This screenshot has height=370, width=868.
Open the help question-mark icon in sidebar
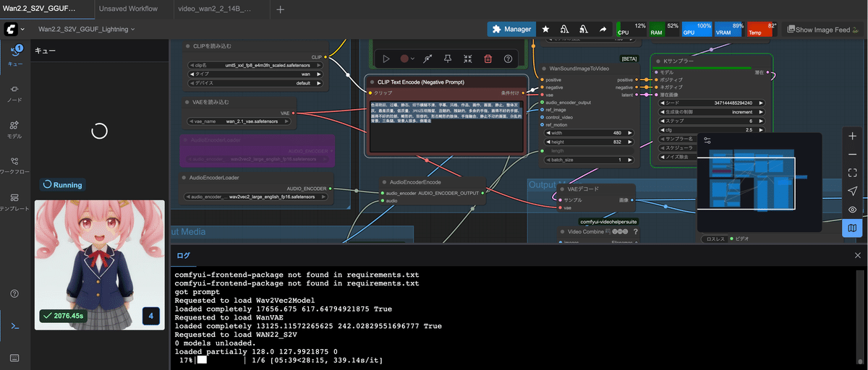click(x=14, y=293)
